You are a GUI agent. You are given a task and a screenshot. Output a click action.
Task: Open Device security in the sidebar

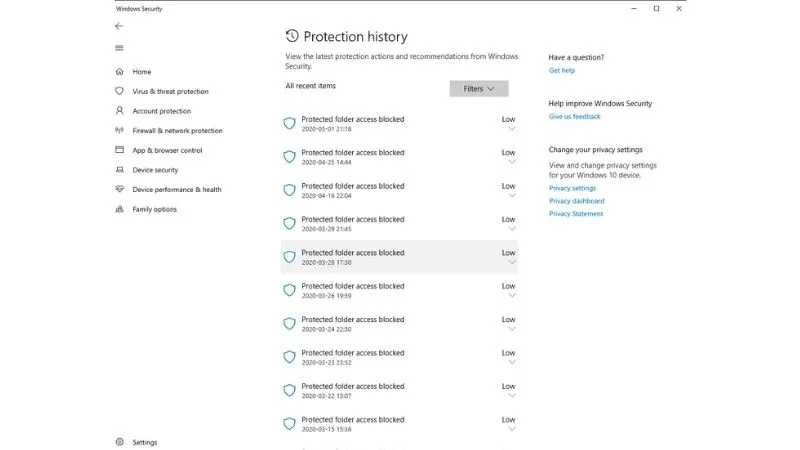(x=155, y=170)
